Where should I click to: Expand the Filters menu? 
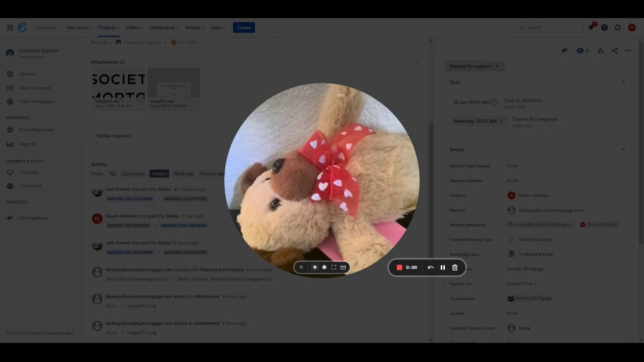pos(134,28)
